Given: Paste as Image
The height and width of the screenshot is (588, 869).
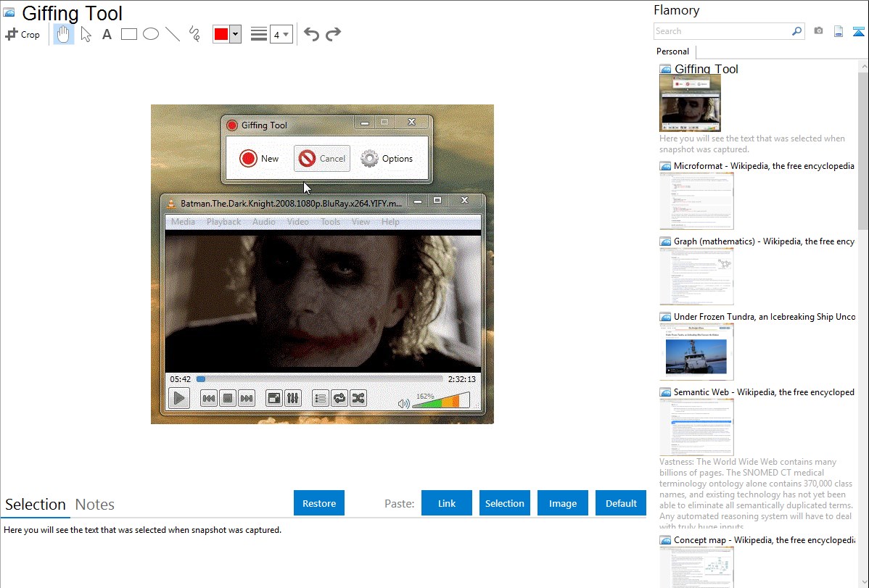Looking at the screenshot, I should pos(563,503).
